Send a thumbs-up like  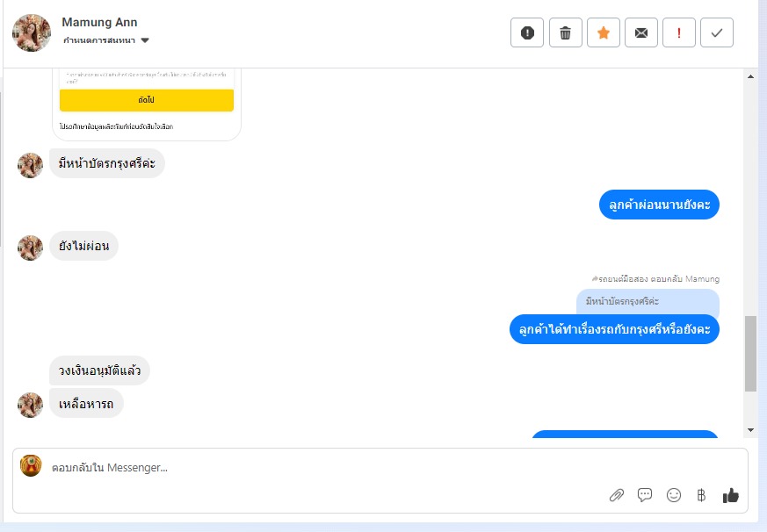tap(730, 495)
